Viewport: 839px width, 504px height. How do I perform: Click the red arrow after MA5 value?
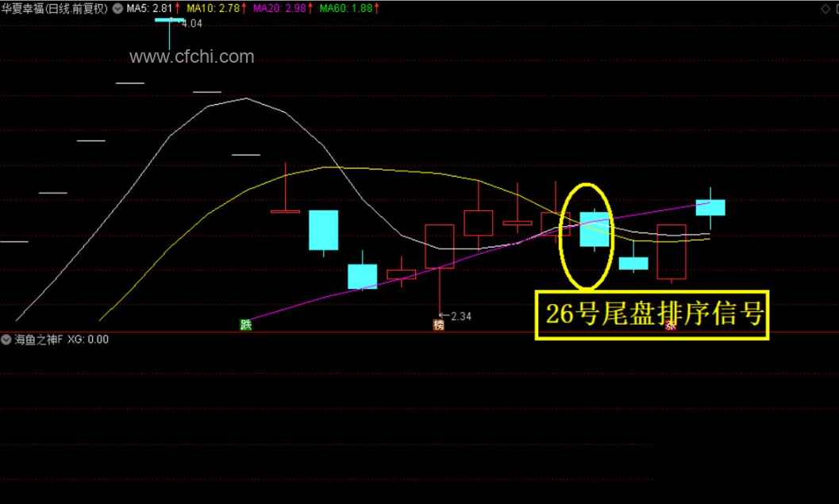(x=178, y=9)
